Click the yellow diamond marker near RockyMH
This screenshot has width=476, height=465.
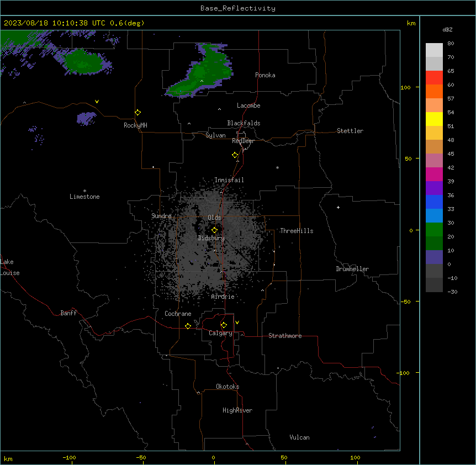tap(137, 113)
